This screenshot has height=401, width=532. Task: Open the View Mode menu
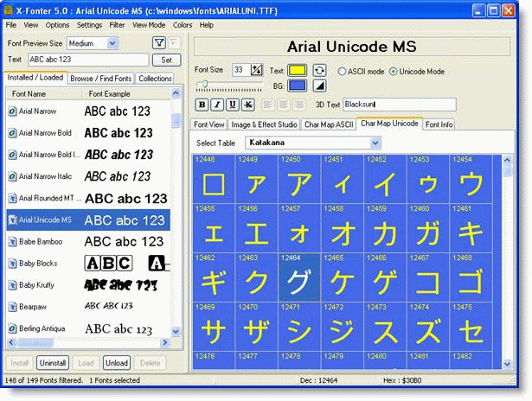[x=149, y=25]
